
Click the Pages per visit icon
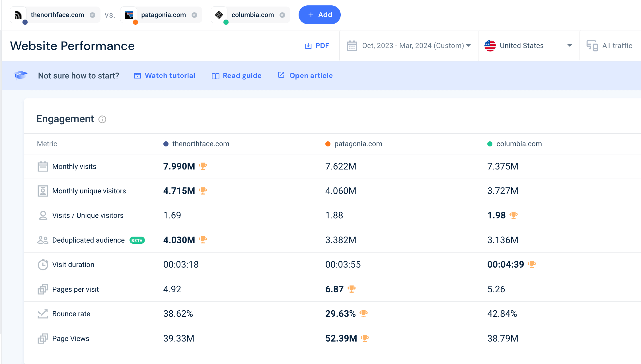pyautogui.click(x=43, y=289)
